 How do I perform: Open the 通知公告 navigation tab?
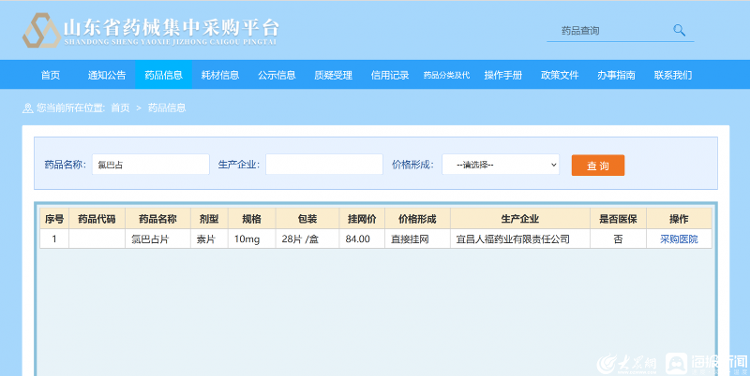(x=107, y=75)
